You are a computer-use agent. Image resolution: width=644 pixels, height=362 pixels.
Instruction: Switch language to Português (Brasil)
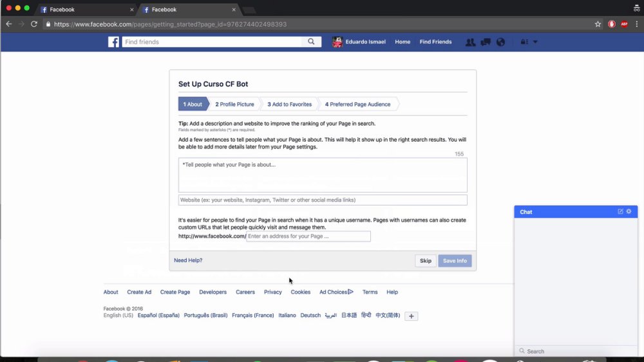click(206, 316)
